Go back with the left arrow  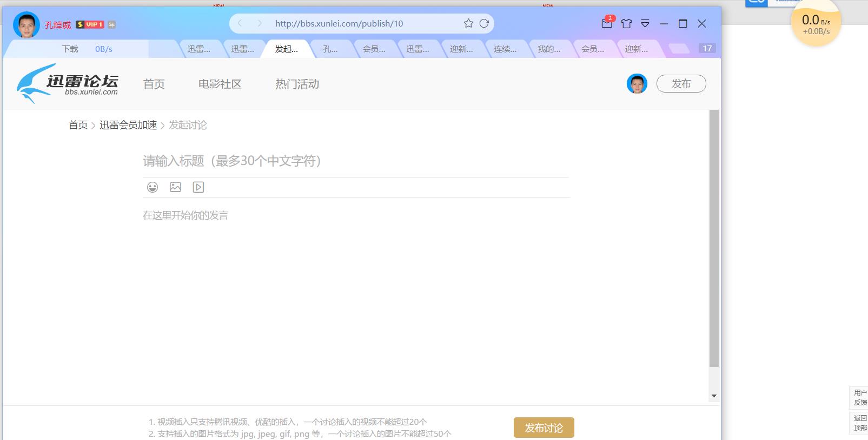[240, 23]
